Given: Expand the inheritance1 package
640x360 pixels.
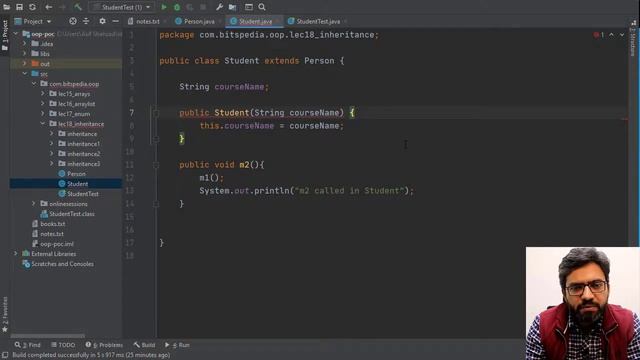Looking at the screenshot, I should [52, 144].
